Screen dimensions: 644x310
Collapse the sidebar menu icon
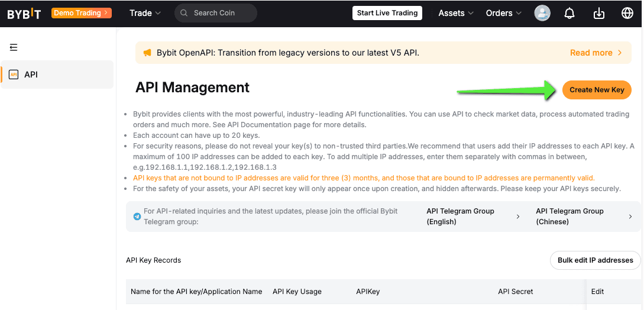click(14, 47)
